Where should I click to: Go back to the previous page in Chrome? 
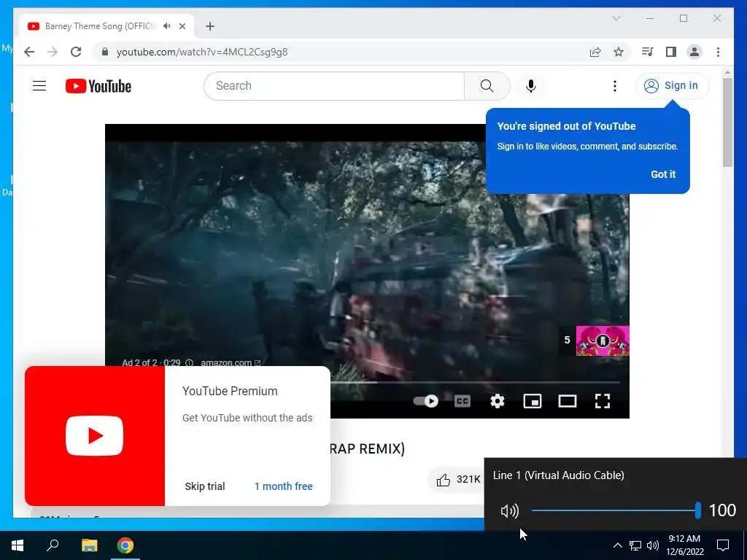29,52
